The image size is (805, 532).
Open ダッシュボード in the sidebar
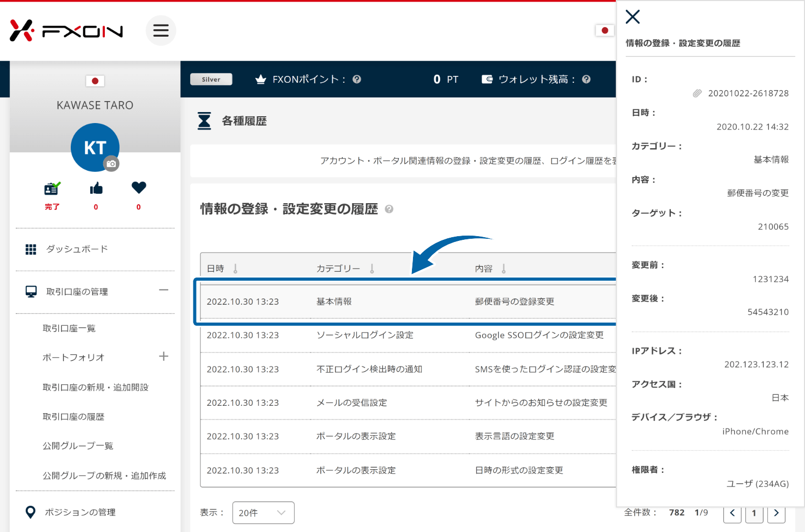point(77,249)
